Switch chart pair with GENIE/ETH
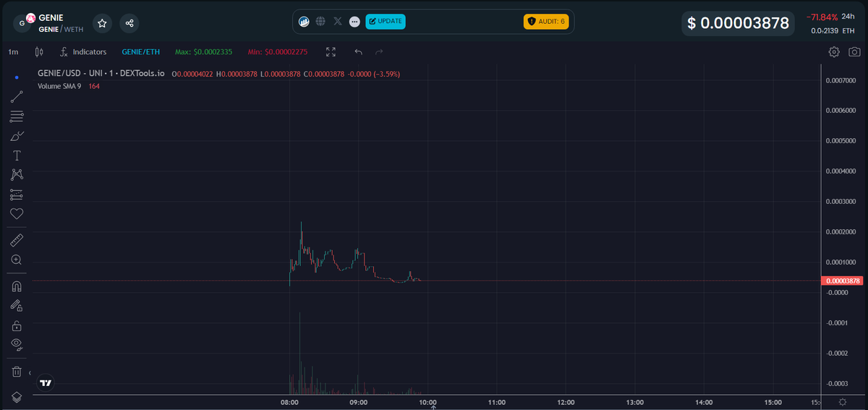868x410 pixels. (x=141, y=52)
